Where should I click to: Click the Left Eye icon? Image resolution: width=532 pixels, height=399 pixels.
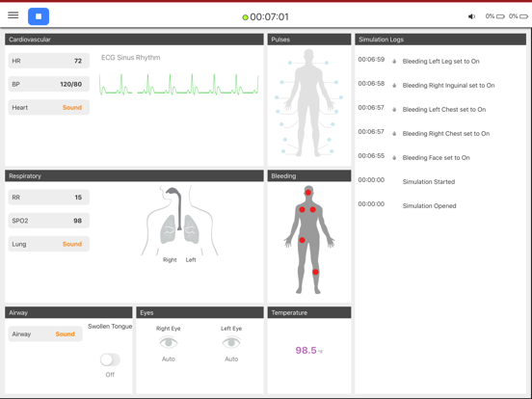[231, 343]
